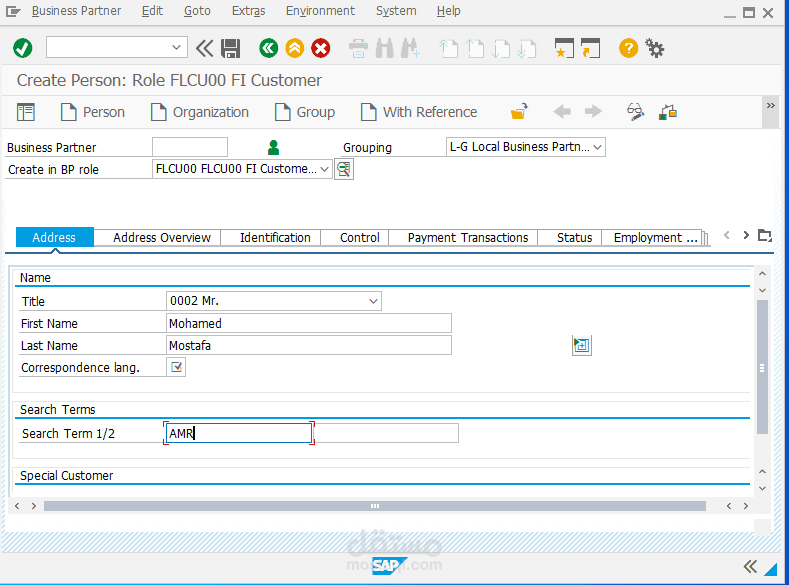Open the Business Partner menu
The image size is (789, 585).
76,11
